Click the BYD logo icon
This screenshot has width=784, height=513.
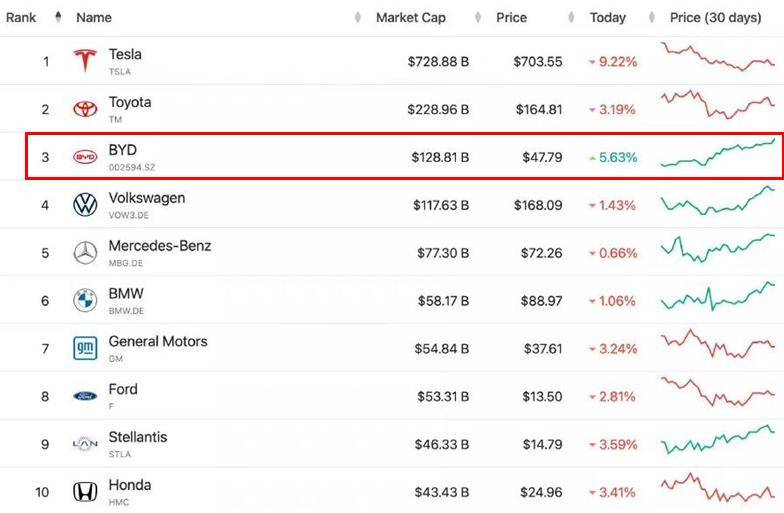tap(85, 157)
